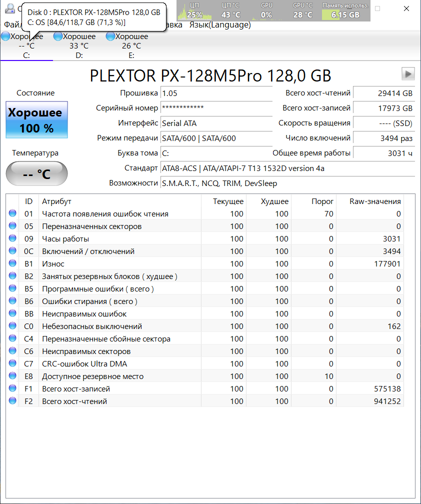Click the rotation speed ---- (SSD) value
The height and width of the screenshot is (504, 421).
point(384,123)
